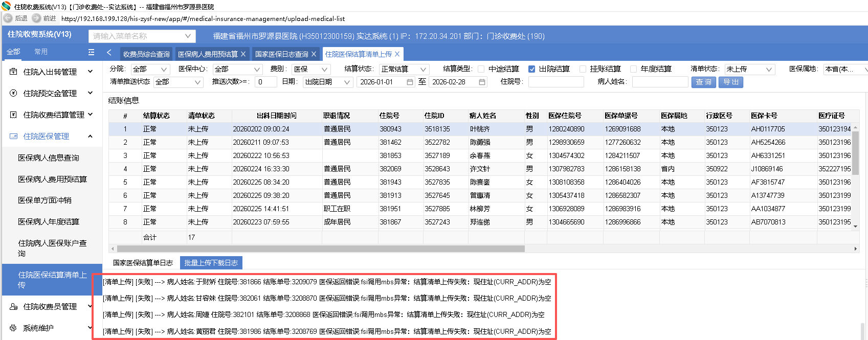Viewport: 868px width, 340px height.
Task: Click the failed log entry for 于财娇
Action: 327,282
